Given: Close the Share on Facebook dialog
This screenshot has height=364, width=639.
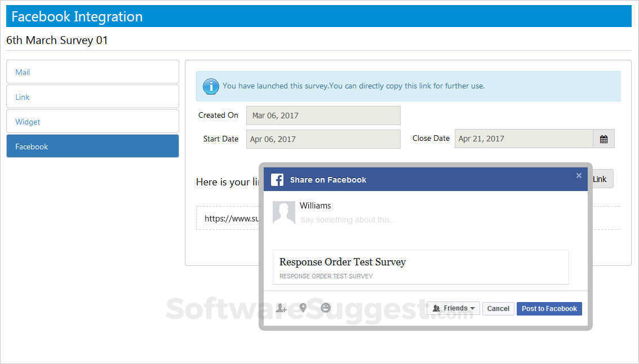Looking at the screenshot, I should coord(579,176).
